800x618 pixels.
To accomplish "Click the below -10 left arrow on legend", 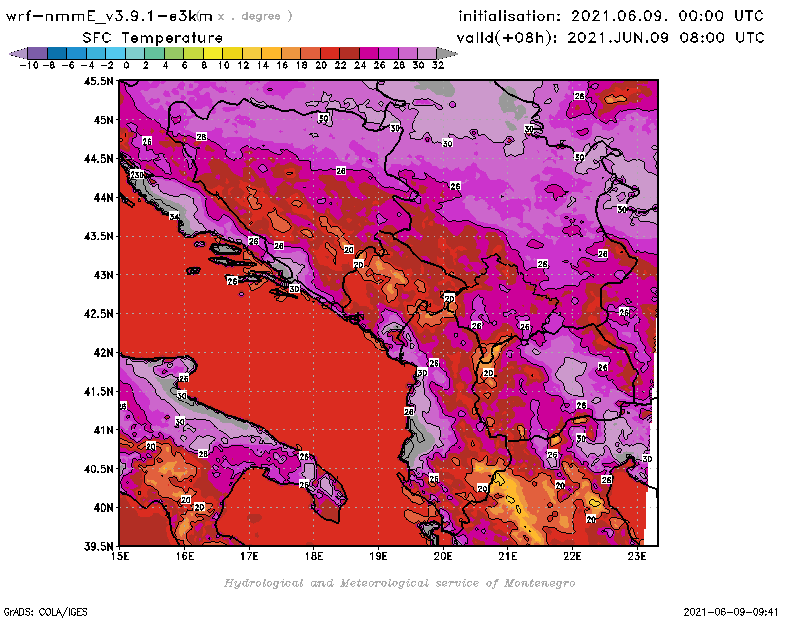I will tap(19, 53).
